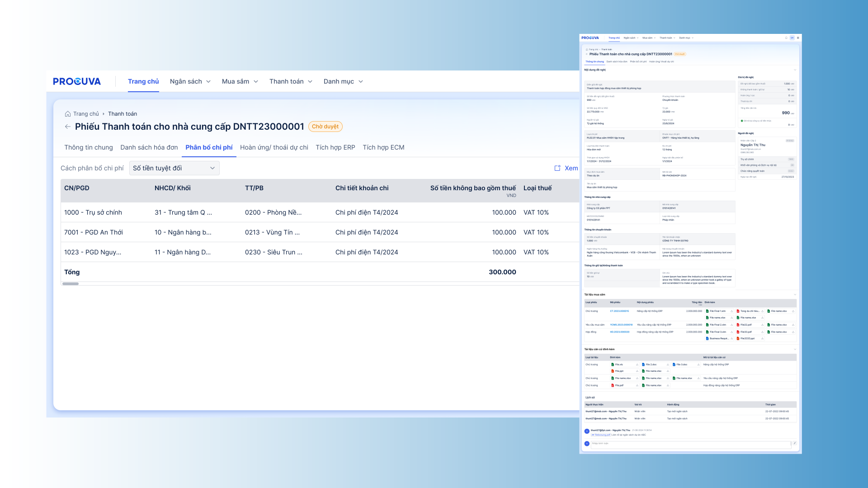
Task: Select the 7001 - PGD An Thới row
Action: tap(320, 232)
